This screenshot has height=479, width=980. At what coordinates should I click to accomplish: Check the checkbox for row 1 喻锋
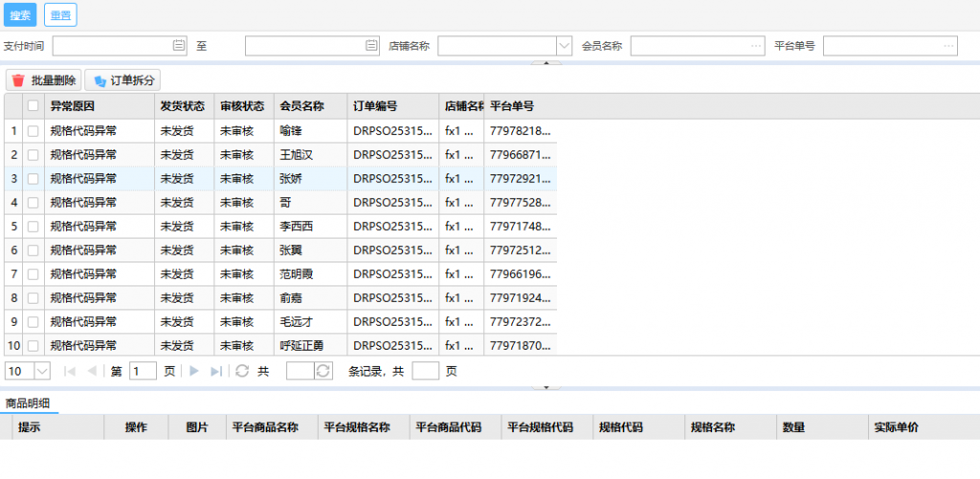click(33, 130)
